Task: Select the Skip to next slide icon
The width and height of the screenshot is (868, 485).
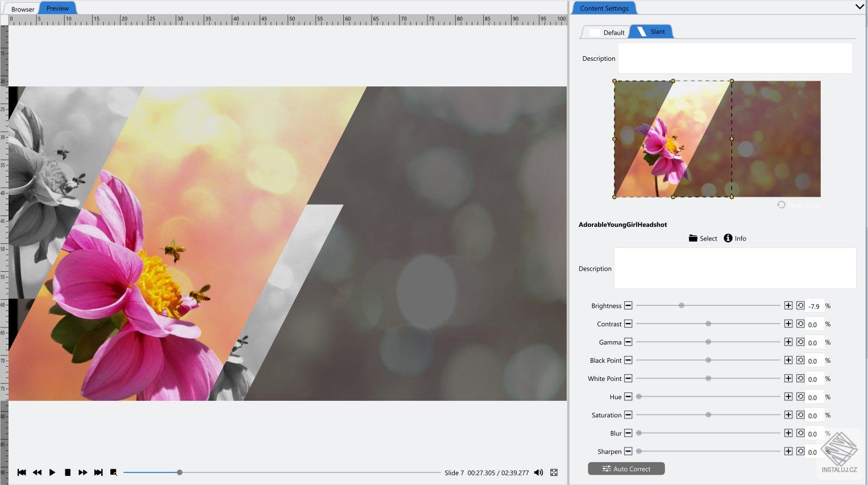Action: (x=98, y=472)
